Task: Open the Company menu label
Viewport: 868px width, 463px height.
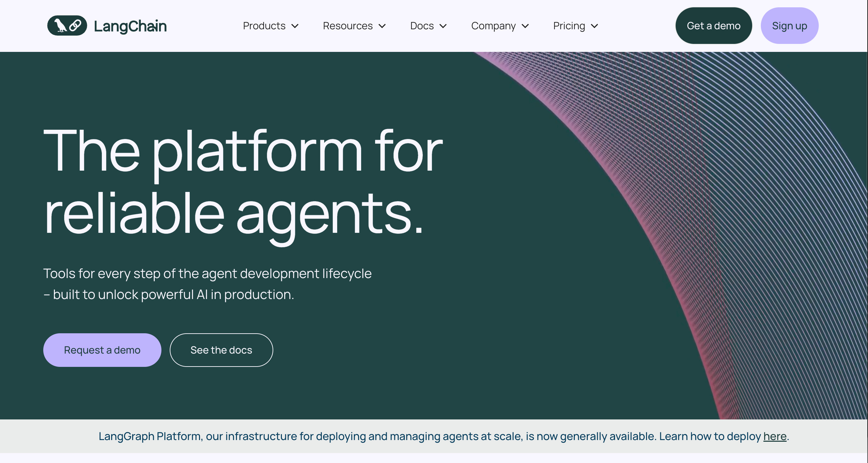Action: [493, 26]
